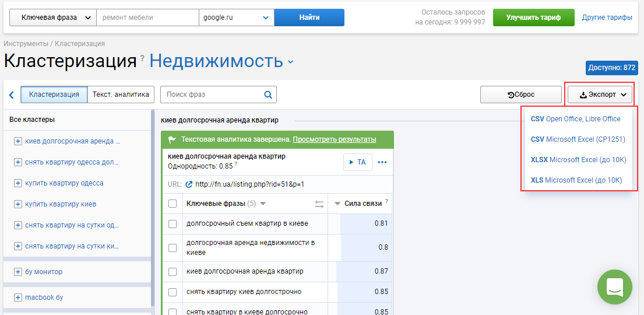
Task: Switch to the Кластеризация tab
Action: click(54, 94)
